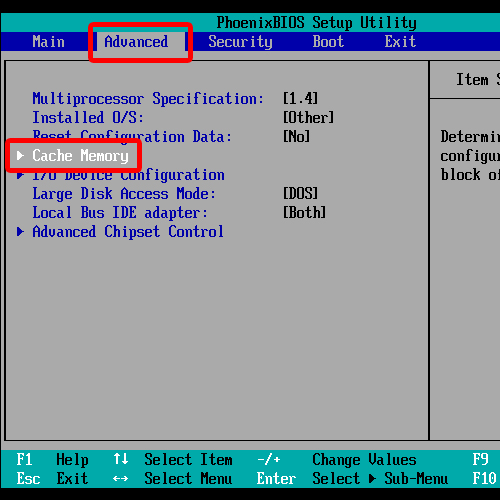Open I/O Device Configuration sub-menu
The height and width of the screenshot is (500, 500).
pos(128,175)
